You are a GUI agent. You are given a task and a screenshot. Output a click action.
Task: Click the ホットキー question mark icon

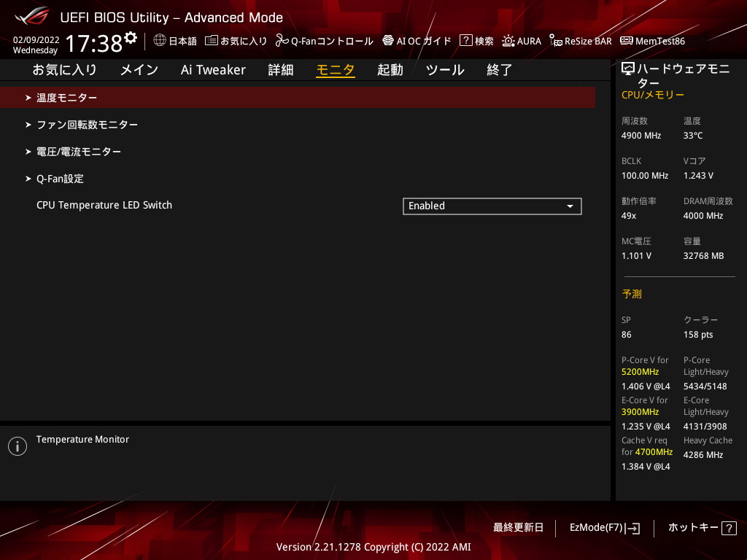pos(729,528)
